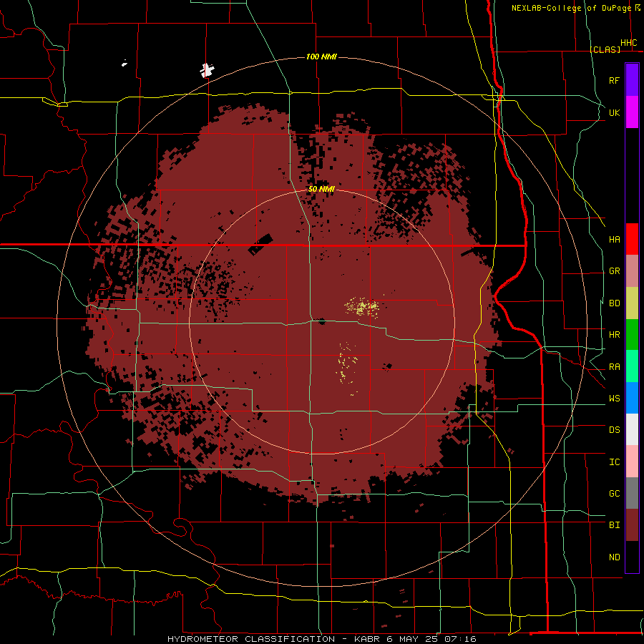Click the IC legend label
Image resolution: width=644 pixels, height=644 pixels.
[x=615, y=462]
